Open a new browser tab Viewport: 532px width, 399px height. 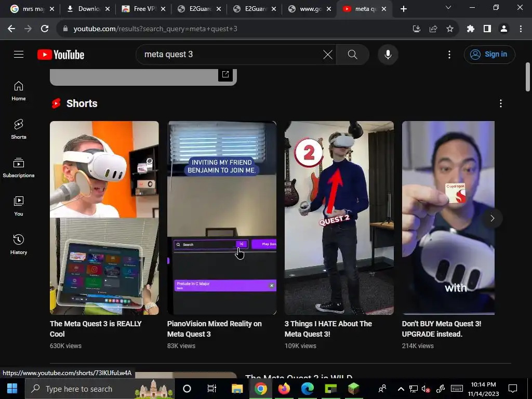point(403,9)
